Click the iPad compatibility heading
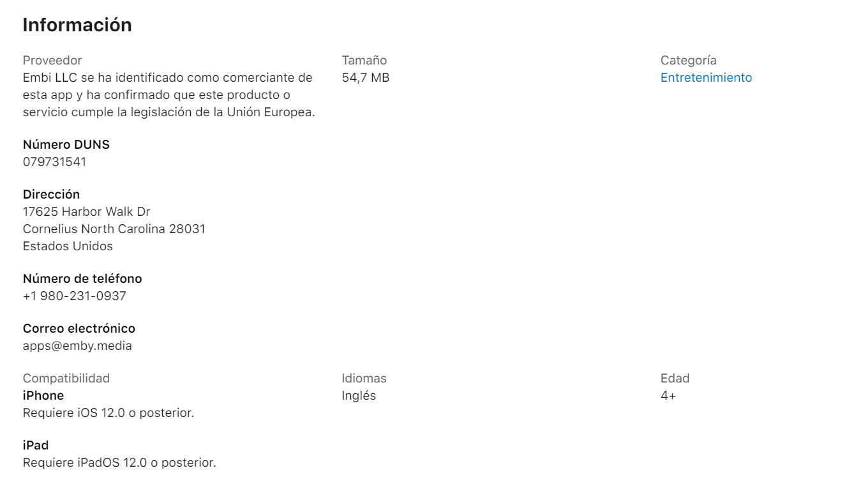This screenshot has height=484, width=868. click(x=36, y=445)
